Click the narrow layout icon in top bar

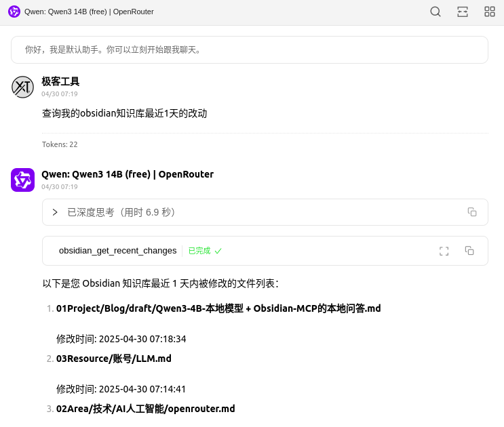point(463,12)
